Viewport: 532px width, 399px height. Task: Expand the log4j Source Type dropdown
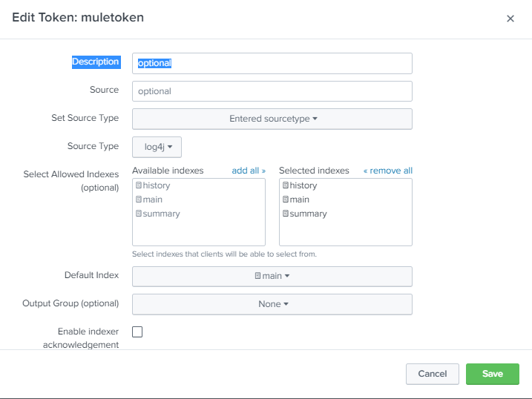pos(157,147)
